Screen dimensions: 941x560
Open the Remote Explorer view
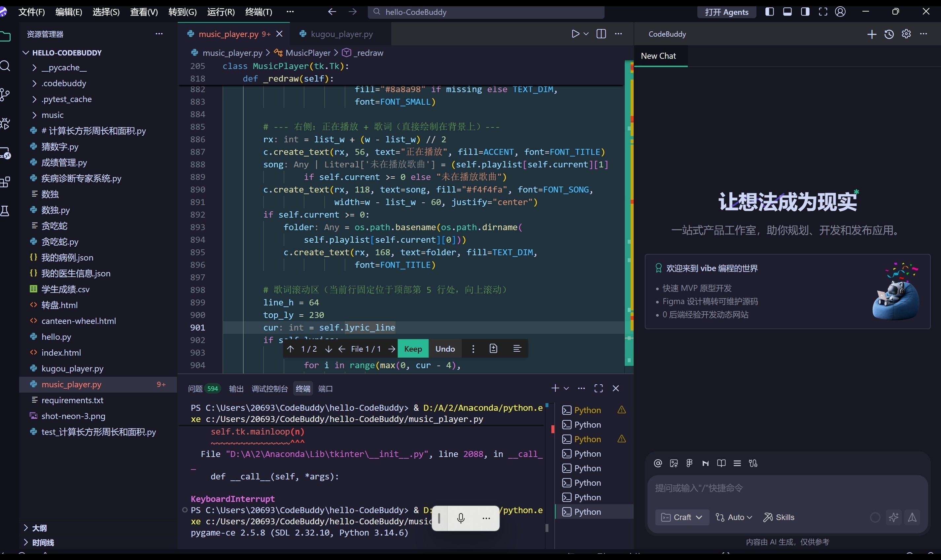5,153
